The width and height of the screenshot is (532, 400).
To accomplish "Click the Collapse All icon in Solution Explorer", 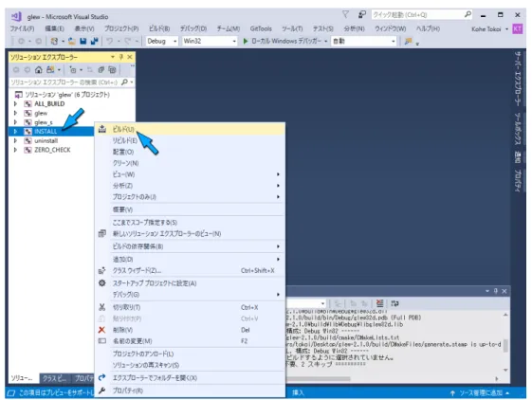I will click(x=101, y=70).
